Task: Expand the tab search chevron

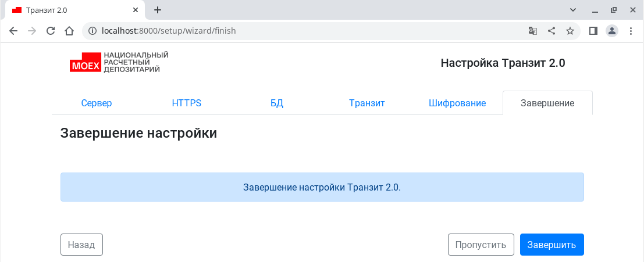Action: [x=573, y=10]
